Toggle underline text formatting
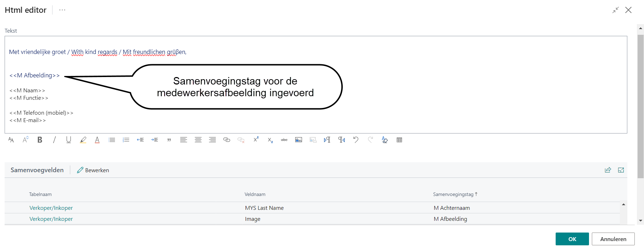The width and height of the screenshot is (644, 251). coord(68,140)
